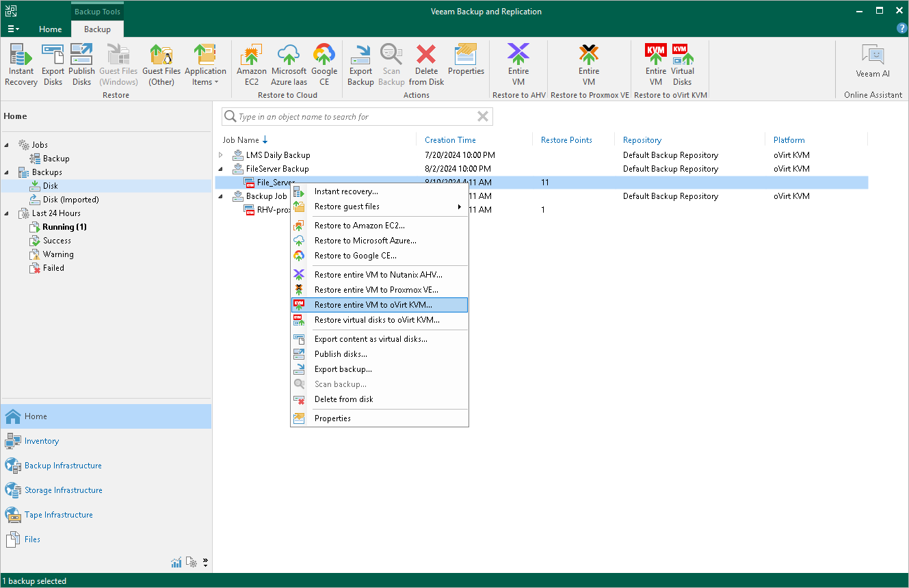Switch to the Home ribbon tab
Image resolution: width=909 pixels, height=588 pixels.
50,29
